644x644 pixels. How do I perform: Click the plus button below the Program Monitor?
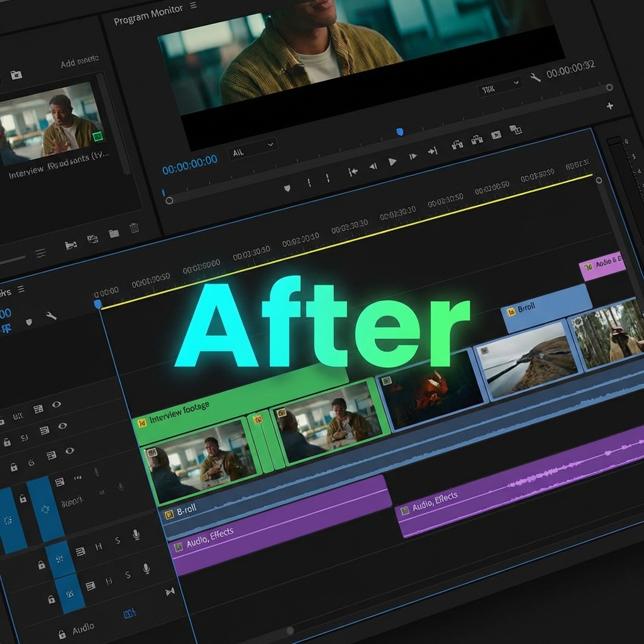tap(609, 106)
